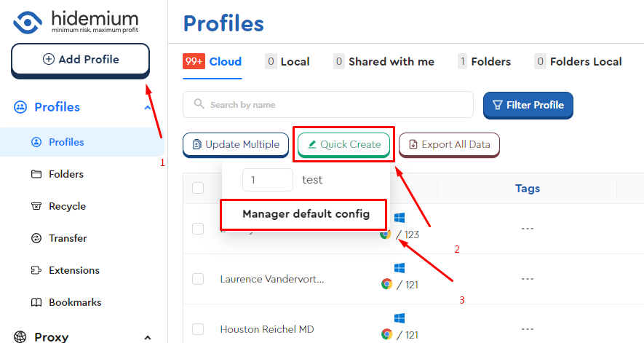Click the Hidemium eye logo
This screenshot has height=343, width=644.
[28, 22]
